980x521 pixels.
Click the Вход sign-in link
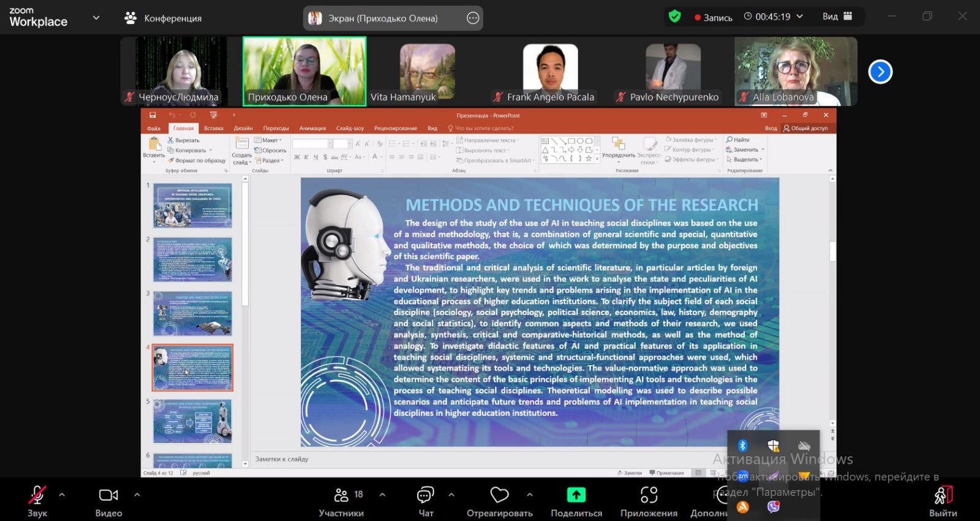coord(771,128)
